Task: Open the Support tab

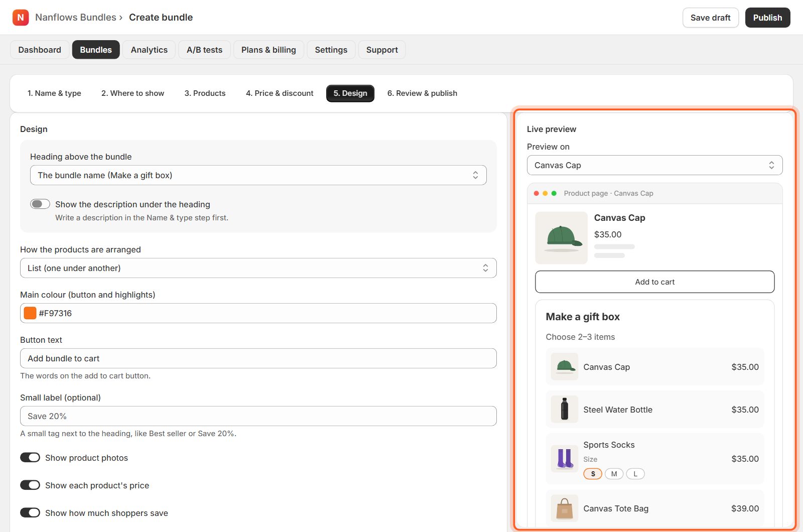Action: (382, 50)
